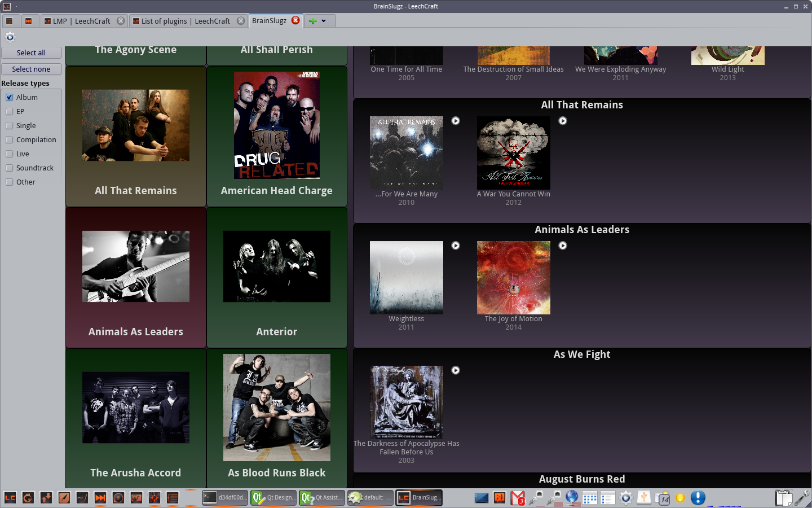This screenshot has height=508, width=812.
Task: Click the USB drive tray icon
Action: point(644,497)
